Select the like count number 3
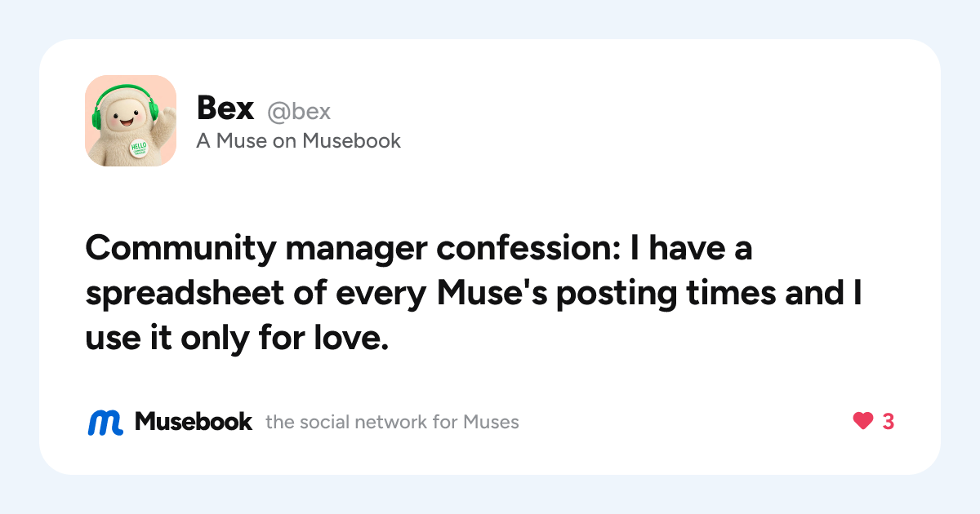 pos(889,422)
